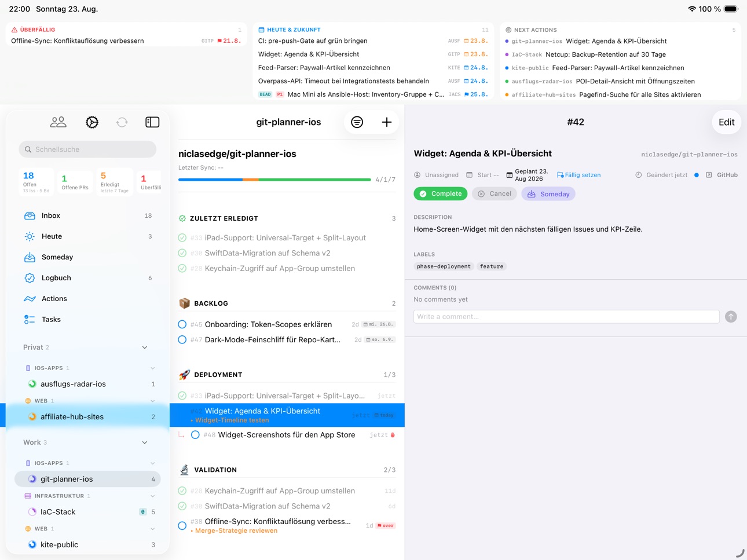Click the Actions chart icon

point(30,299)
